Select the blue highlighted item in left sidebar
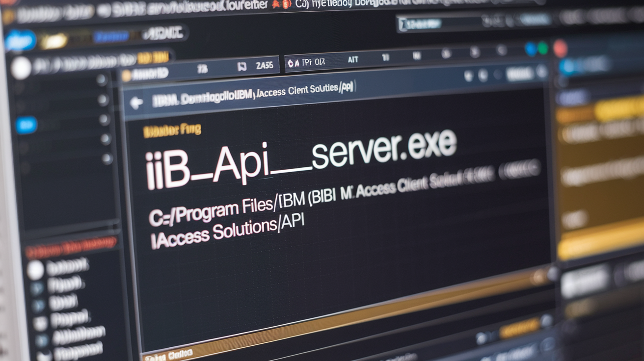Screen dimensions: 644x361 tap(26, 125)
